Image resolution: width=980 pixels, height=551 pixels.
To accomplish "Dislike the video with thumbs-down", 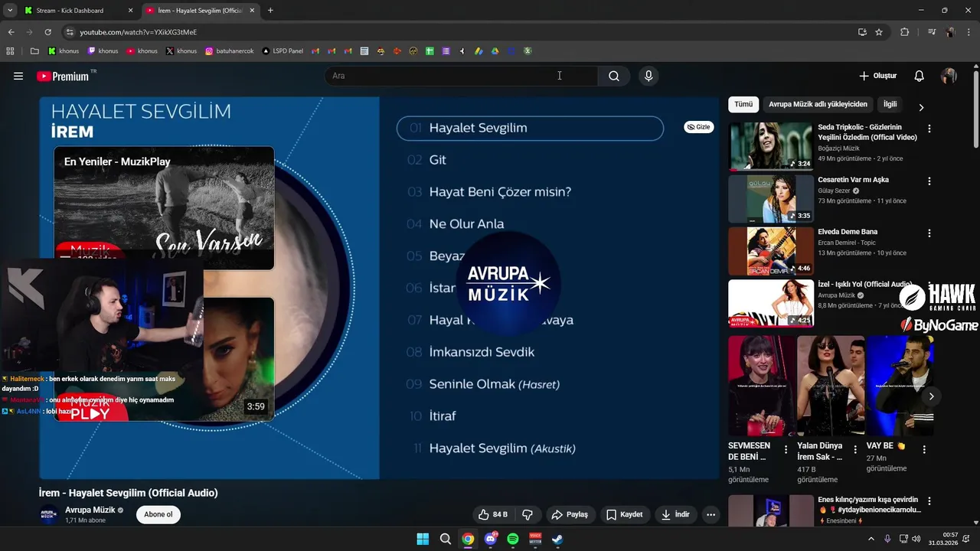I will pos(528,515).
